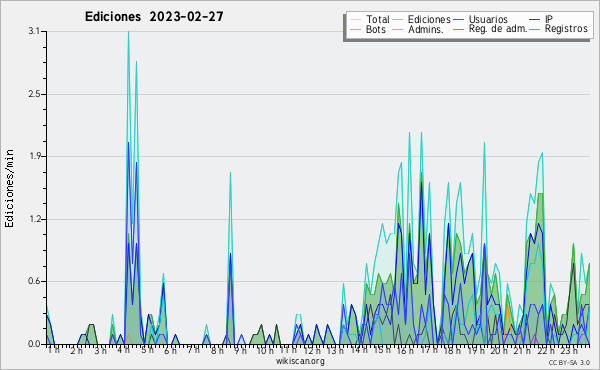Click the 11 h x-axis label

pos(288,350)
